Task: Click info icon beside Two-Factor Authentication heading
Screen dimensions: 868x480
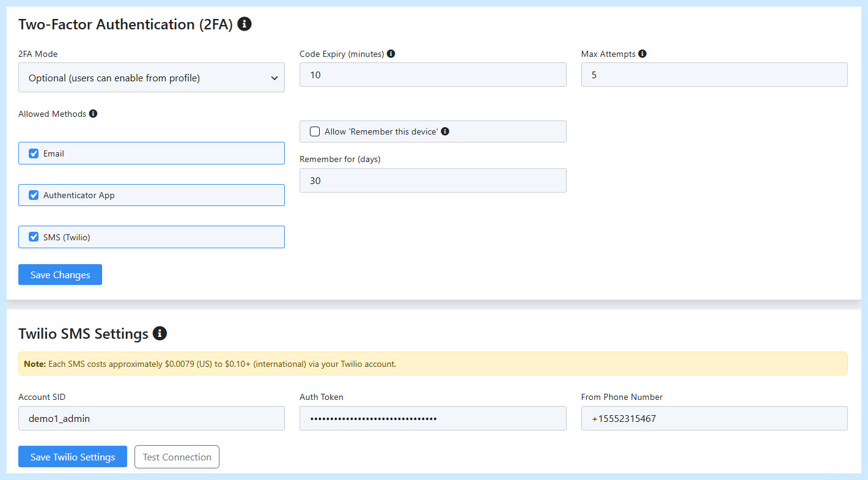Action: pos(245,24)
